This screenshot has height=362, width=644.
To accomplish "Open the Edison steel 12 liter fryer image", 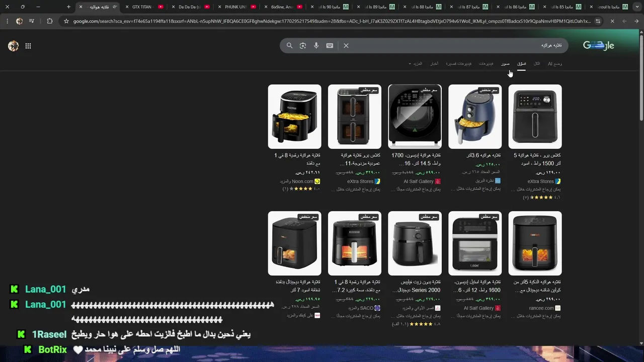I will 475,243.
